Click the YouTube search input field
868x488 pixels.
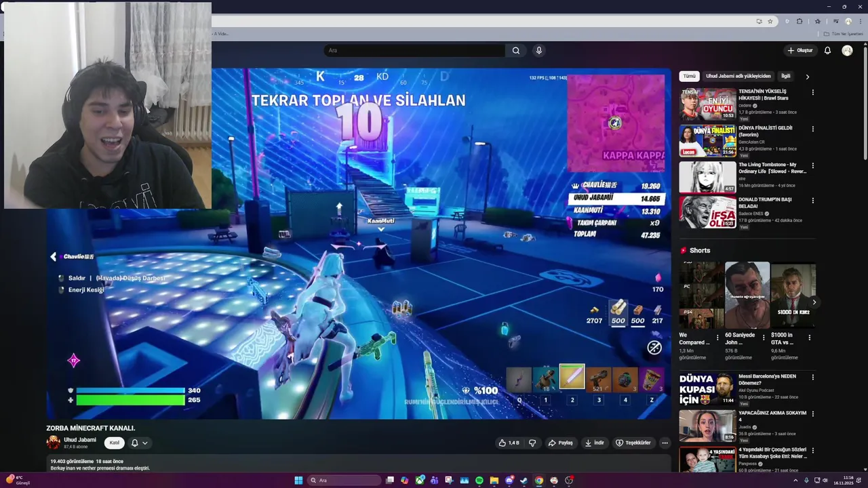click(414, 50)
